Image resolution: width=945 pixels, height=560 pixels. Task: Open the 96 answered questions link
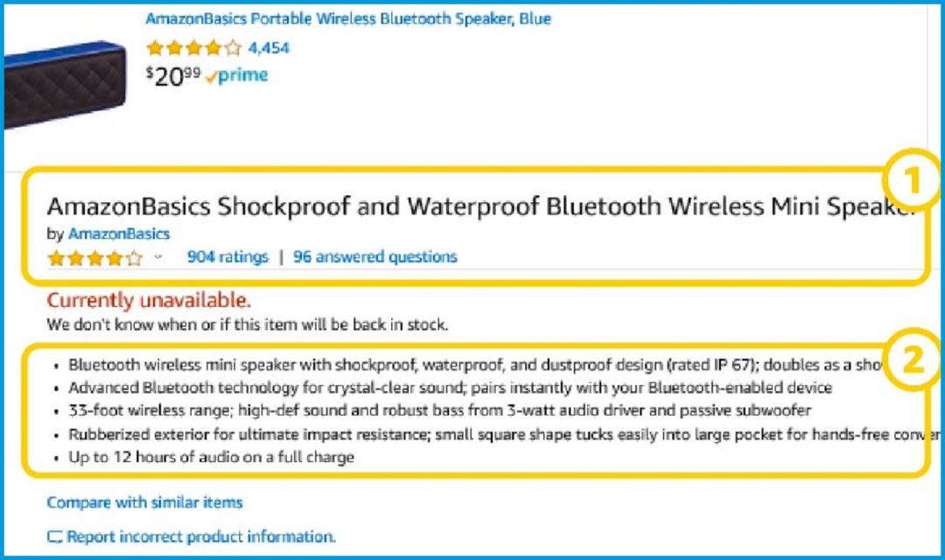[x=374, y=256]
